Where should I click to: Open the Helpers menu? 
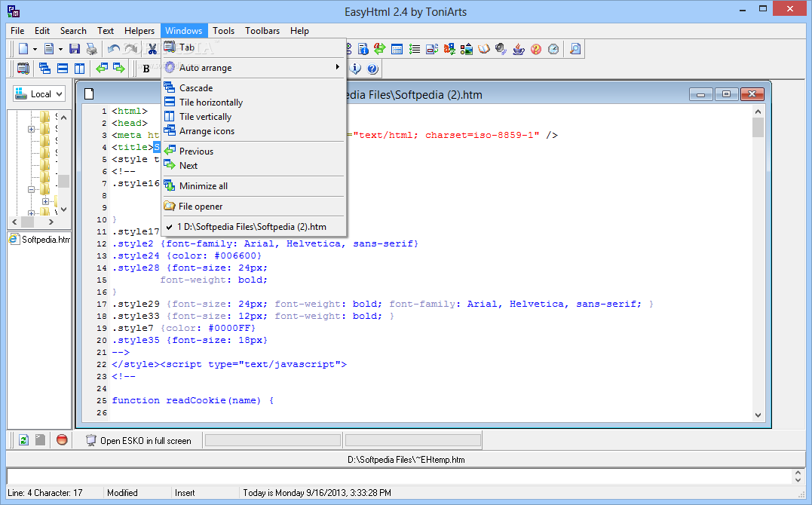click(x=139, y=31)
